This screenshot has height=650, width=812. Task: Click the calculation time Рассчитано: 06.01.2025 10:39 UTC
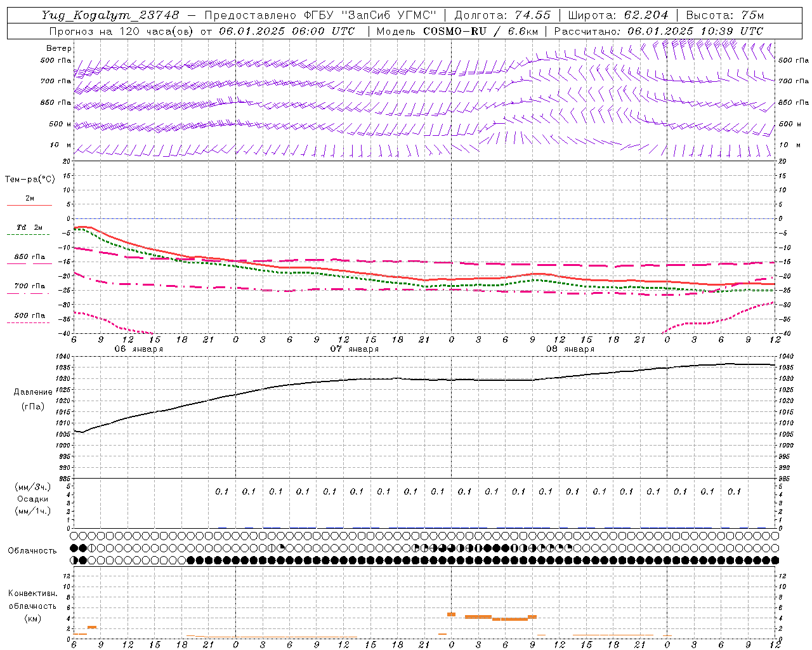click(658, 31)
